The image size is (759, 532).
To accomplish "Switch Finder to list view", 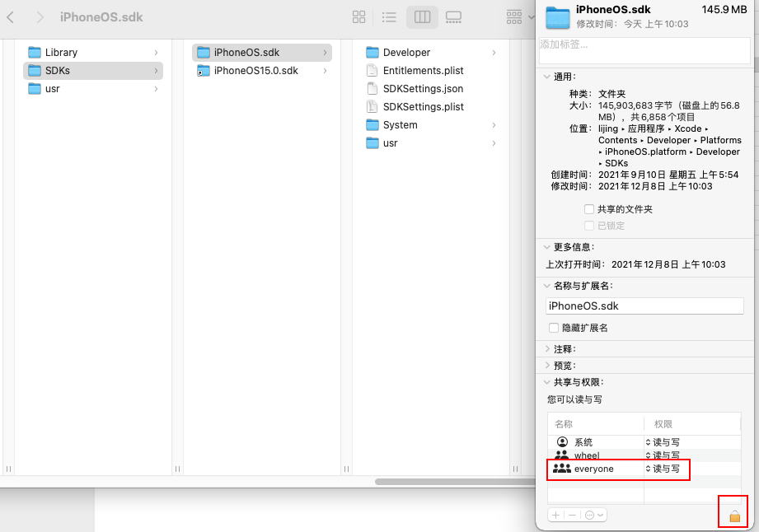I will point(389,17).
